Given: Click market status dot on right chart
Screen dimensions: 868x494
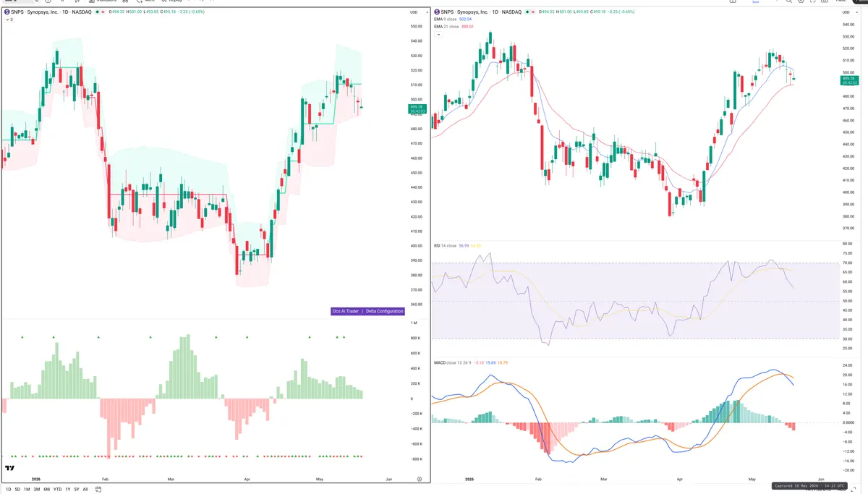Looking at the screenshot, I should click(x=527, y=12).
